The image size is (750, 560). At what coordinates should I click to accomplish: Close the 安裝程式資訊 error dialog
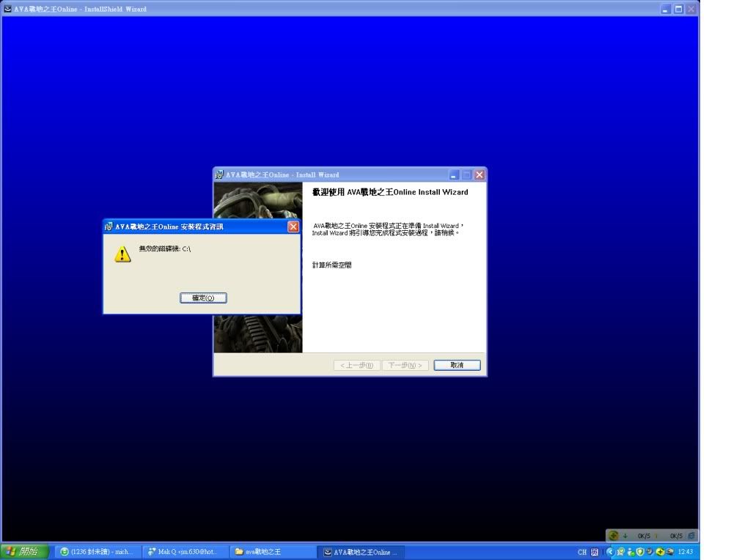293,227
